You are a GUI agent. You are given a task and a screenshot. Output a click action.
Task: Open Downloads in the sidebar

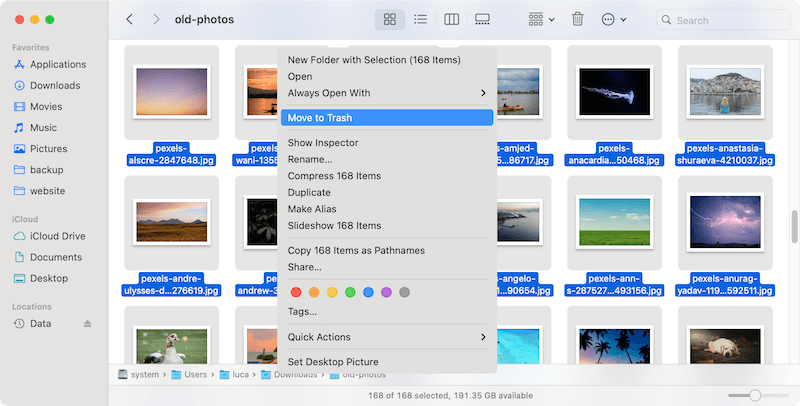click(47, 85)
